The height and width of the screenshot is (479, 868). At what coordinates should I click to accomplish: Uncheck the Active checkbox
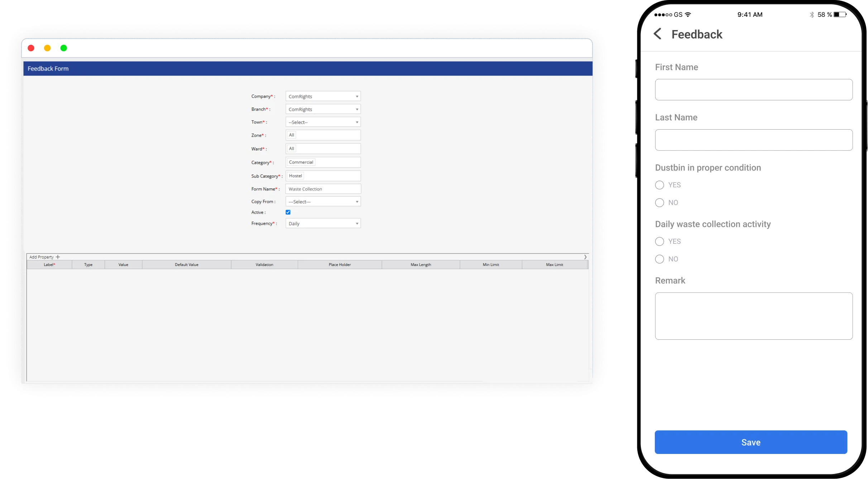(288, 212)
